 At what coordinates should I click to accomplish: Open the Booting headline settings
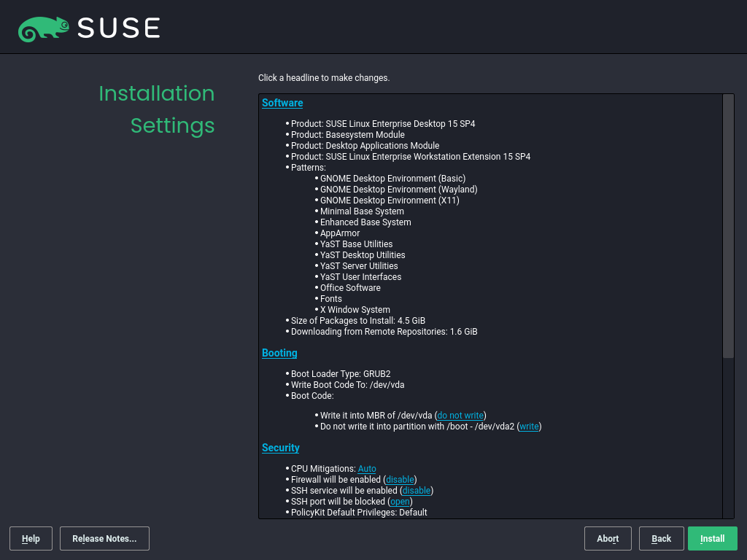279,353
